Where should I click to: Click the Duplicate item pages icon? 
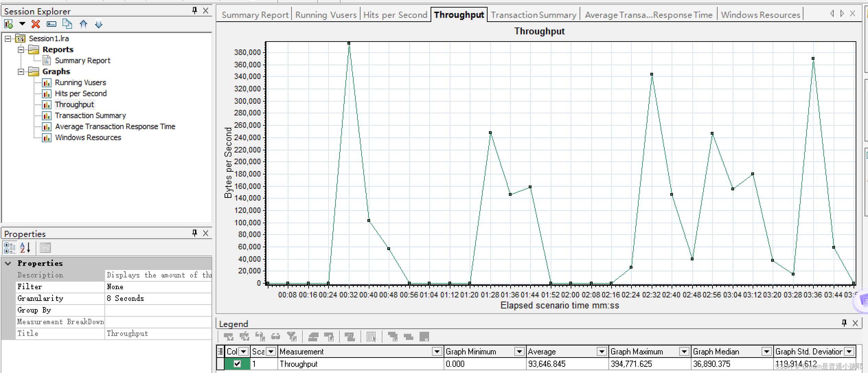[67, 24]
